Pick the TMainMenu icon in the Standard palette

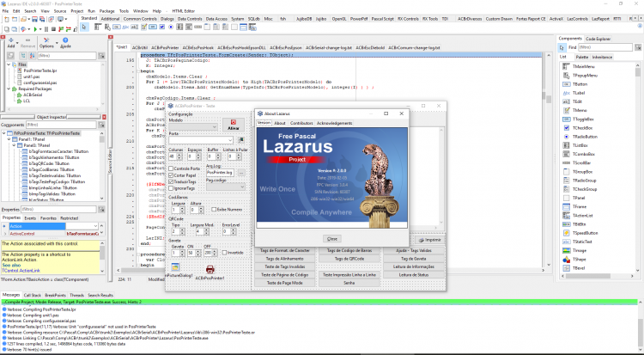coord(97,28)
